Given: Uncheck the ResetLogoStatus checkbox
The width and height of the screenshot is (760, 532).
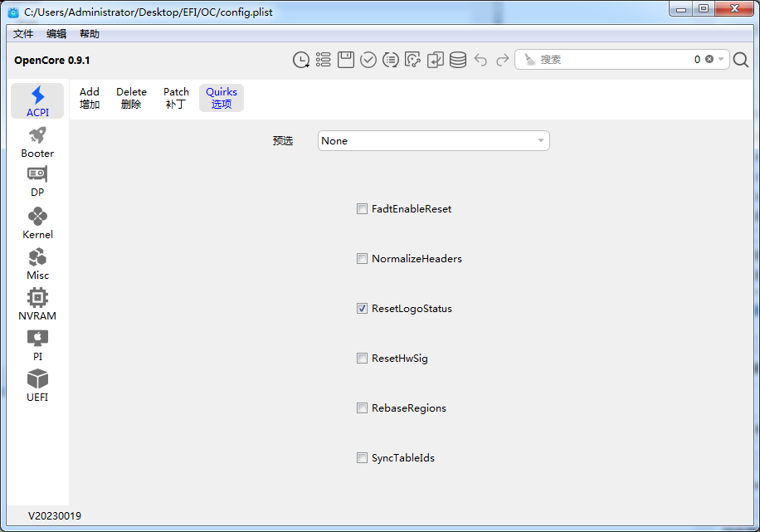Looking at the screenshot, I should [362, 309].
